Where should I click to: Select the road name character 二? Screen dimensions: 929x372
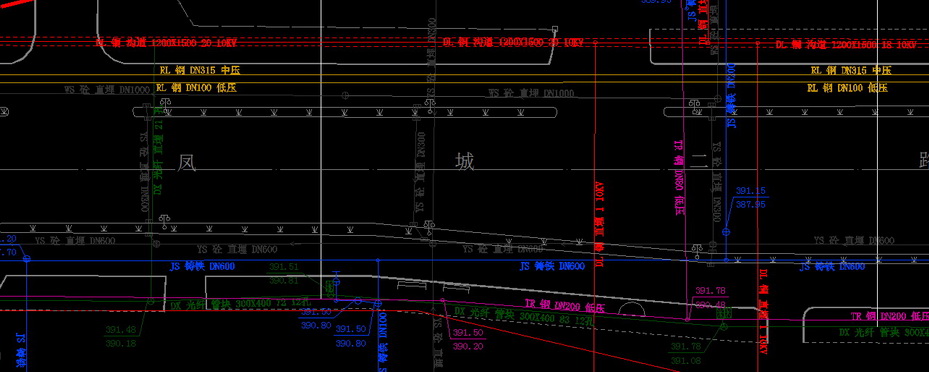[699, 161]
